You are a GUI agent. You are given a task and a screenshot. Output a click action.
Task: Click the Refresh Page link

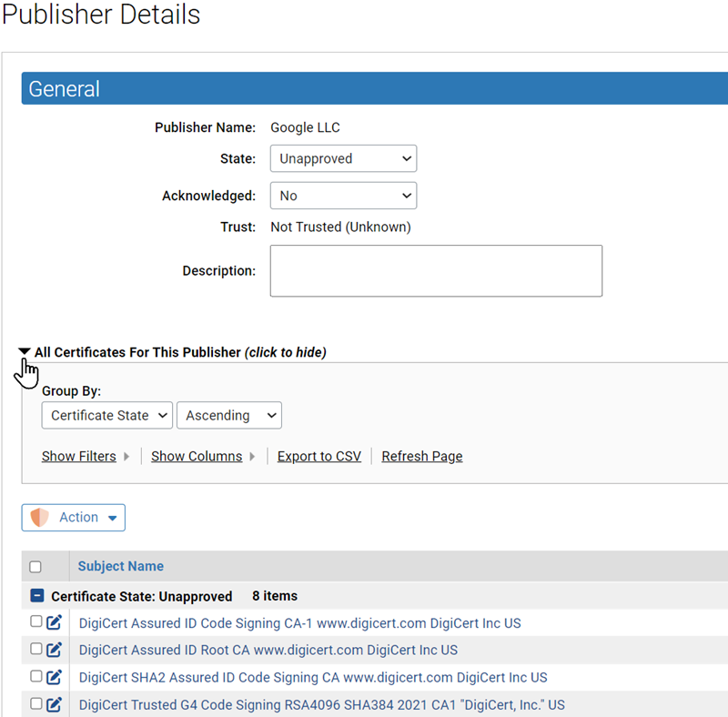421,456
